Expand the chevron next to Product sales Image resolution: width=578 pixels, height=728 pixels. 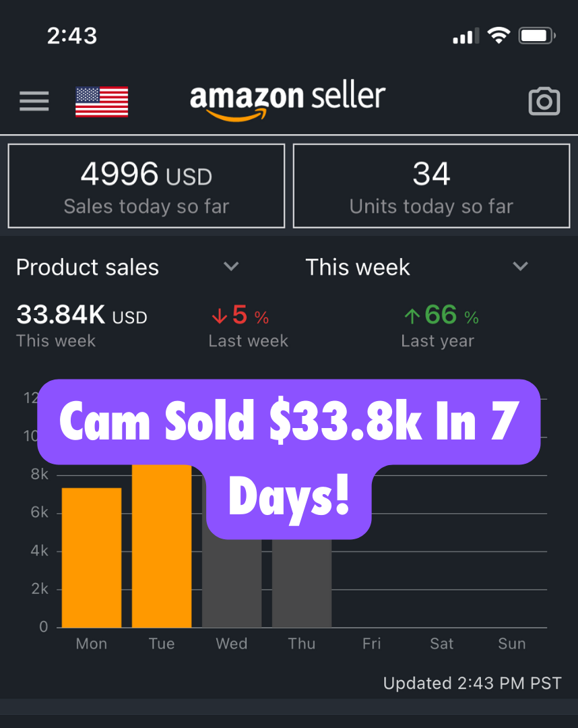tap(231, 267)
